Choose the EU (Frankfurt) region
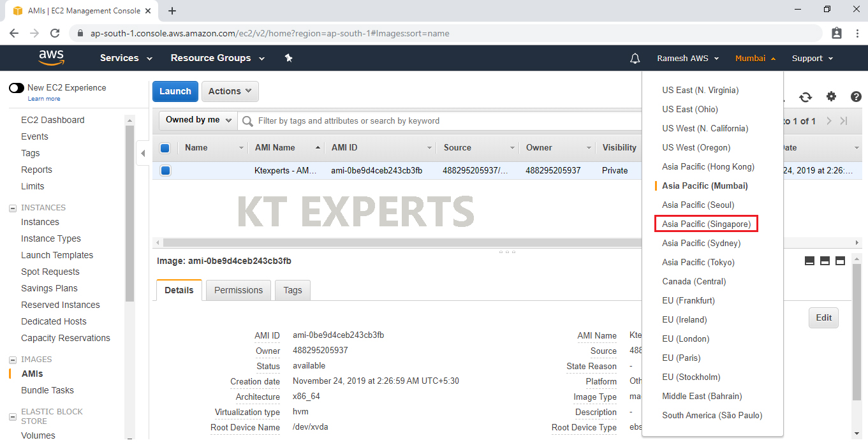The image size is (868, 445). pyautogui.click(x=688, y=300)
